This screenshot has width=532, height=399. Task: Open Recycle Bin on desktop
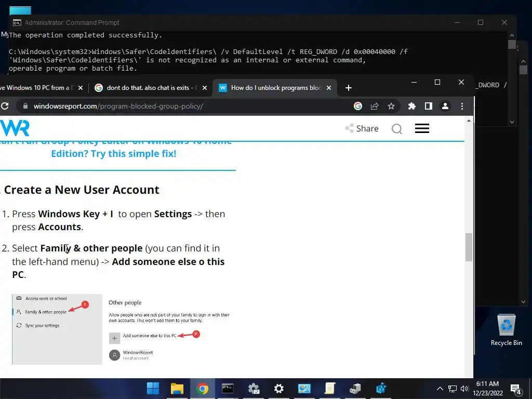pos(506,330)
